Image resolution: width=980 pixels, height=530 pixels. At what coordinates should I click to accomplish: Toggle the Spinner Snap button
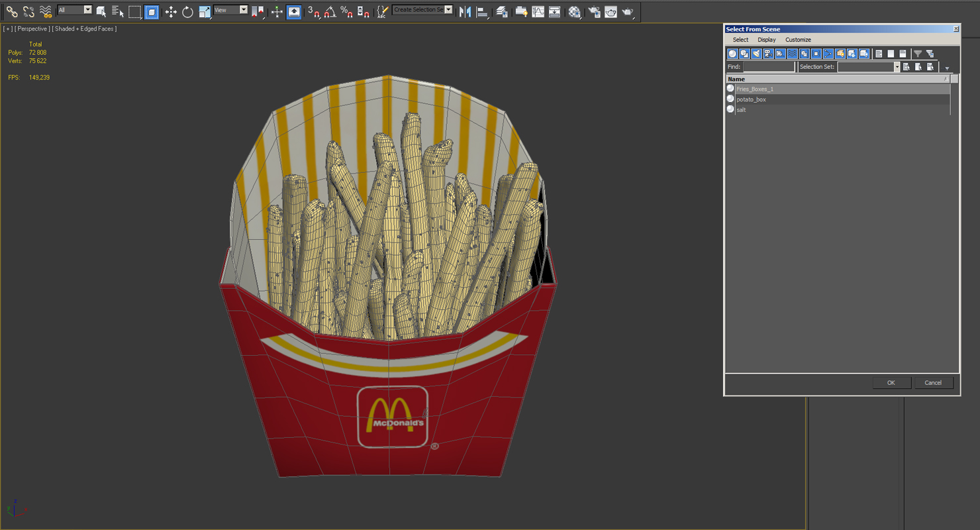(x=363, y=11)
